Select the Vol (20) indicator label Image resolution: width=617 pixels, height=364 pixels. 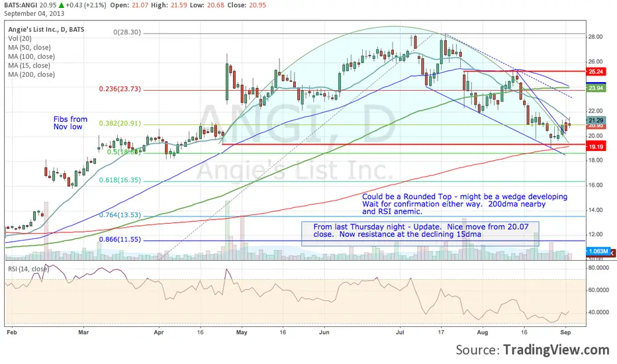pyautogui.click(x=20, y=38)
